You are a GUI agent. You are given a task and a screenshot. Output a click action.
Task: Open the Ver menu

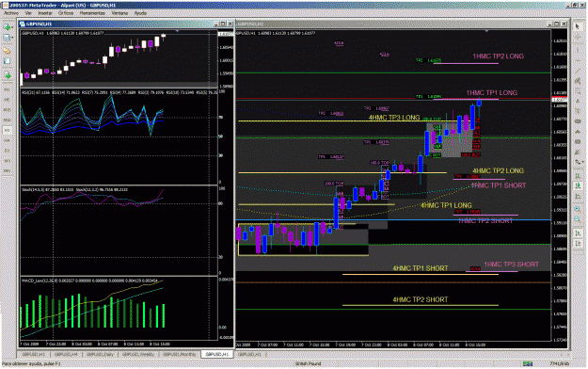click(28, 13)
